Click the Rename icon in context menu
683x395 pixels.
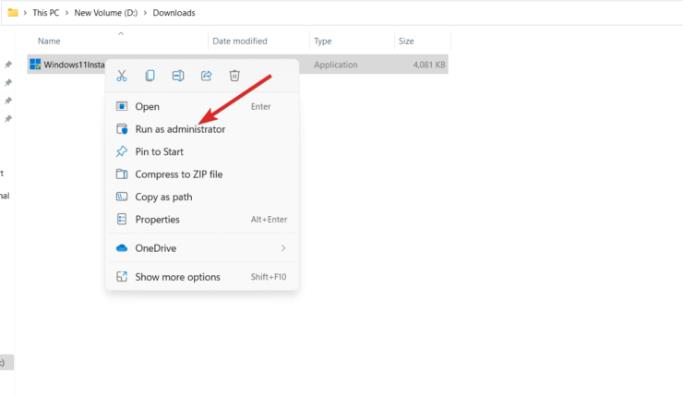[x=178, y=76]
